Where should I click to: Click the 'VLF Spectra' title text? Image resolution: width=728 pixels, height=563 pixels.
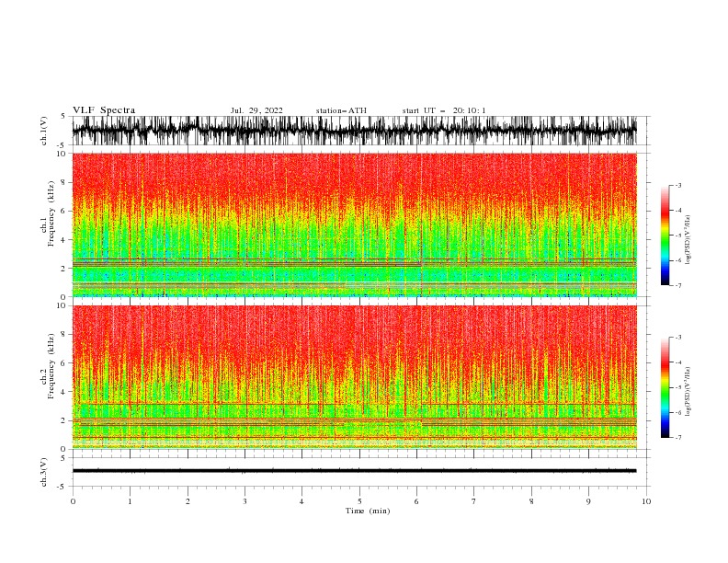coord(104,110)
